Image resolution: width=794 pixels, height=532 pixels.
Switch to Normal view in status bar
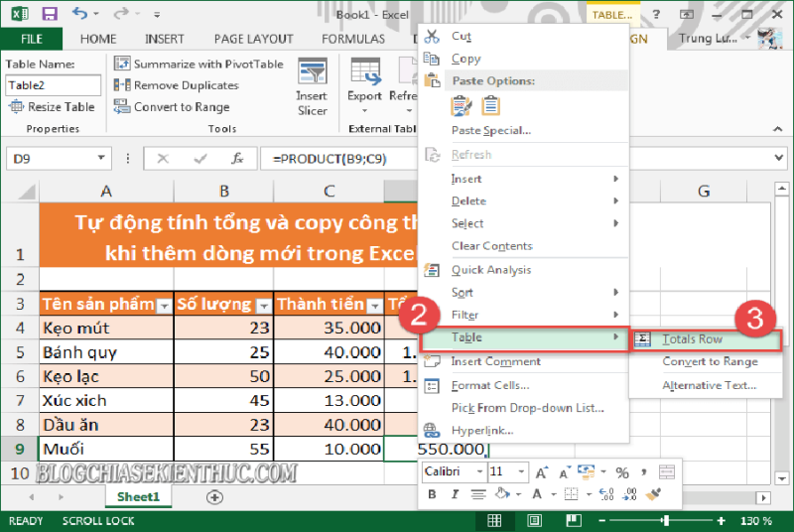[494, 520]
